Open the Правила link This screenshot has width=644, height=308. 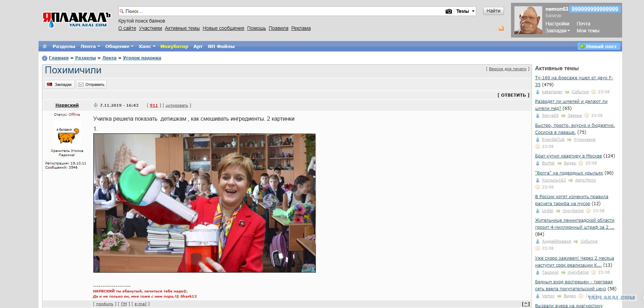(x=279, y=28)
